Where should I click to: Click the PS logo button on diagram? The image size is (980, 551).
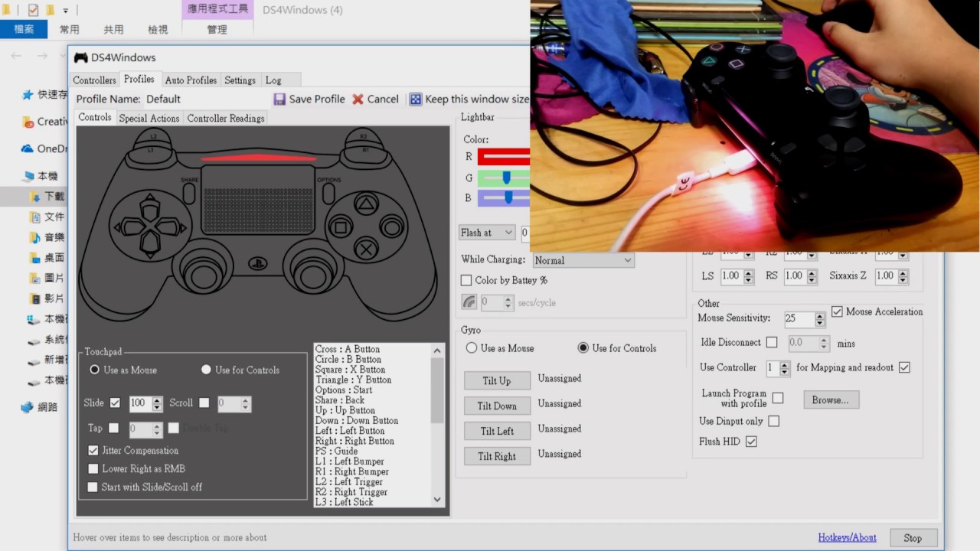[x=258, y=263]
